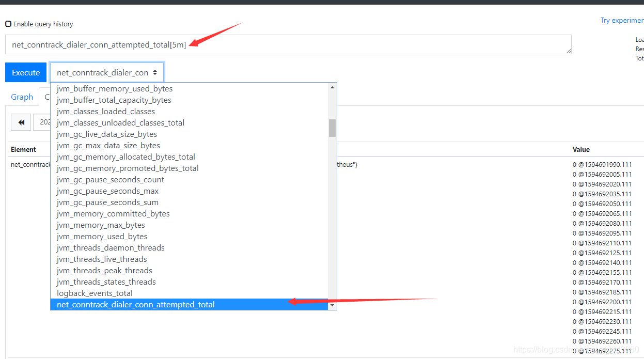Choose jvm_gc_pause_seconds_sum option
The height and width of the screenshot is (359, 644).
[x=190, y=202]
